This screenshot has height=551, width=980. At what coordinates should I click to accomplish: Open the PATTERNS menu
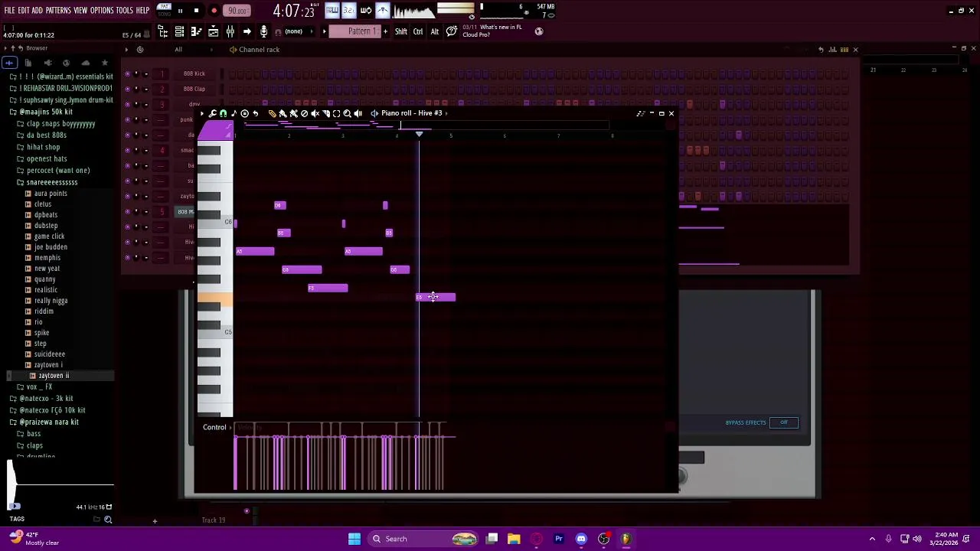click(x=58, y=11)
